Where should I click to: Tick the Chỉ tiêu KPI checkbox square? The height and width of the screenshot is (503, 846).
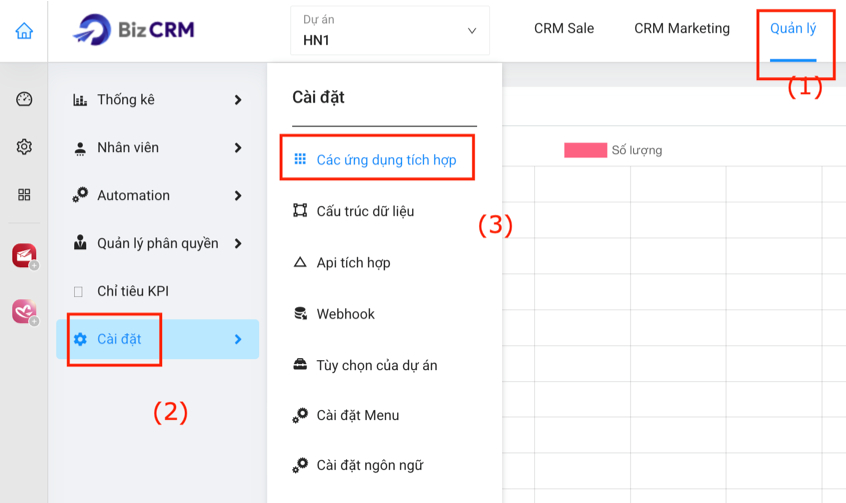point(79,291)
